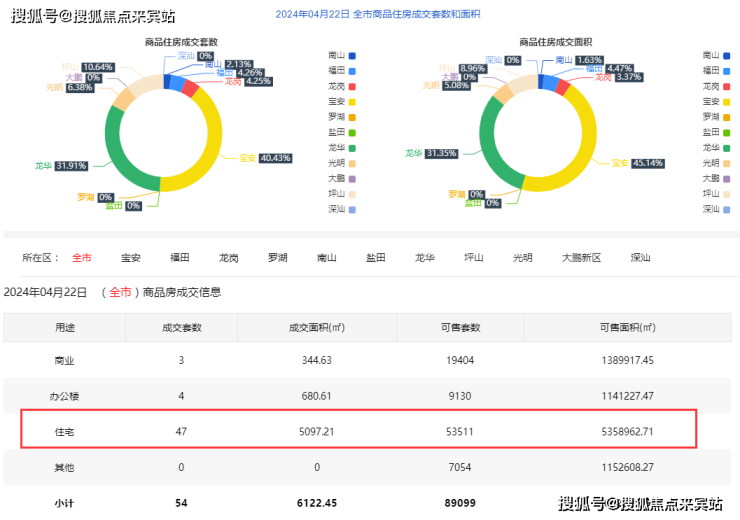Click the 福田 4.47% chart label
Screen dimensions: 740x520
(609, 68)
